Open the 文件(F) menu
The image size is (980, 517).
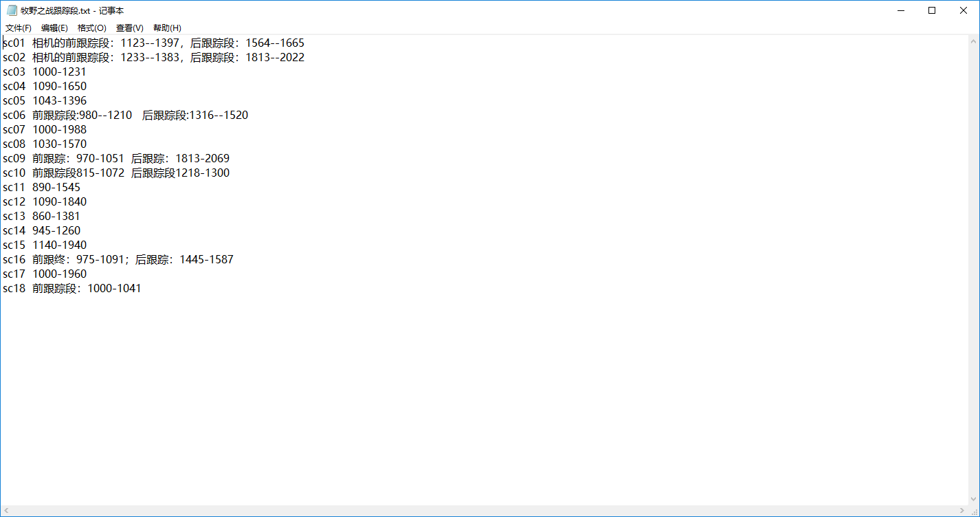coord(19,28)
